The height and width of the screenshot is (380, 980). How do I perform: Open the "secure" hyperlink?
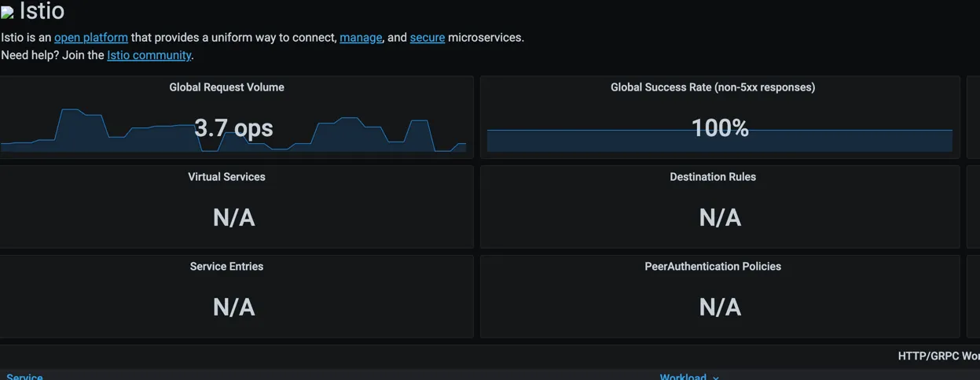click(x=428, y=38)
